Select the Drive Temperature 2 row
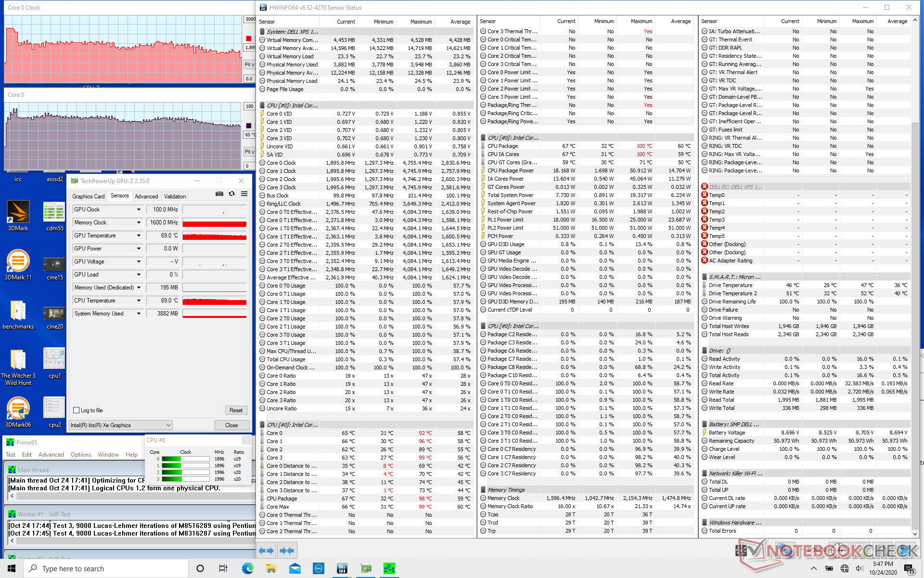The image size is (924, 578). 805,293
